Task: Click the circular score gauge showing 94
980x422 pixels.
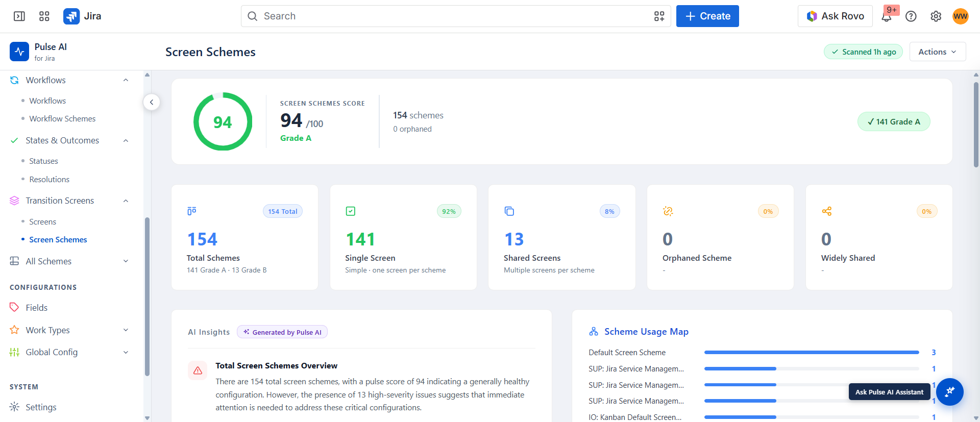Action: pyautogui.click(x=223, y=121)
